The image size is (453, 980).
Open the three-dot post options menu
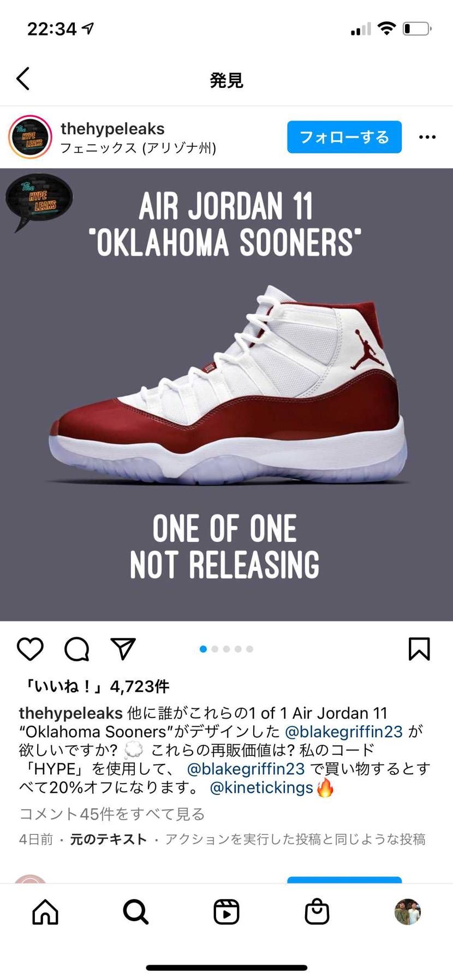pyautogui.click(x=427, y=137)
